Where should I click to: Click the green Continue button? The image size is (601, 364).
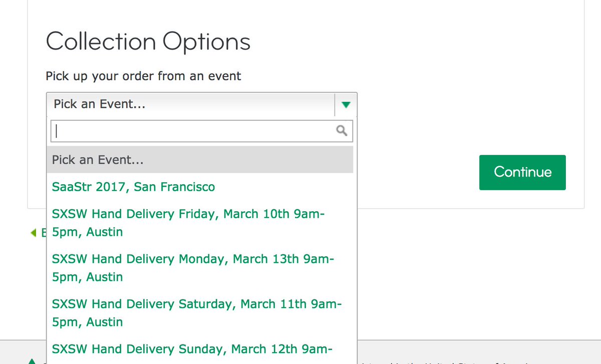point(522,172)
